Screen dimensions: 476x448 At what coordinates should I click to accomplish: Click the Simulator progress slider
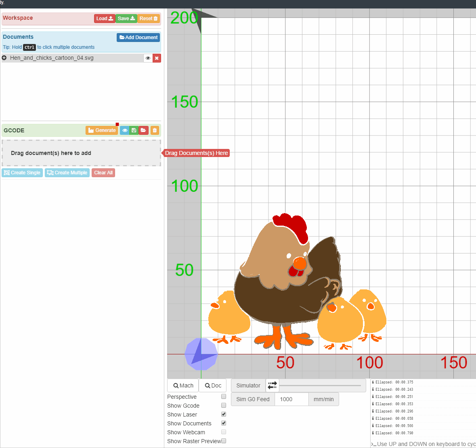tap(320, 385)
